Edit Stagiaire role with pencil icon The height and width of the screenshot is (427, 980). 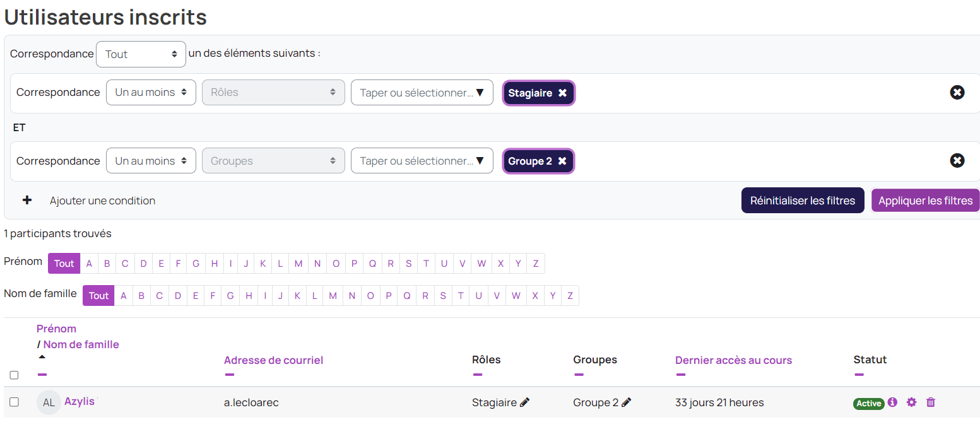(524, 402)
